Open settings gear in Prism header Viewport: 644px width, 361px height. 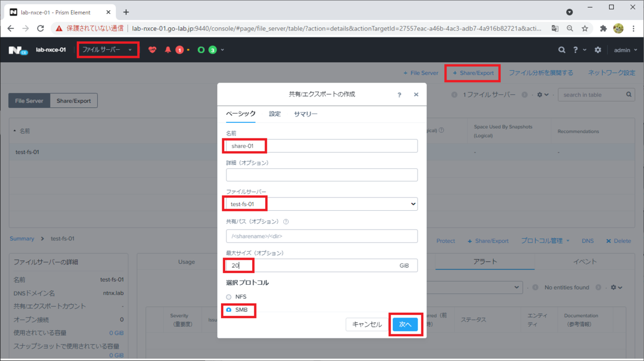tap(598, 50)
